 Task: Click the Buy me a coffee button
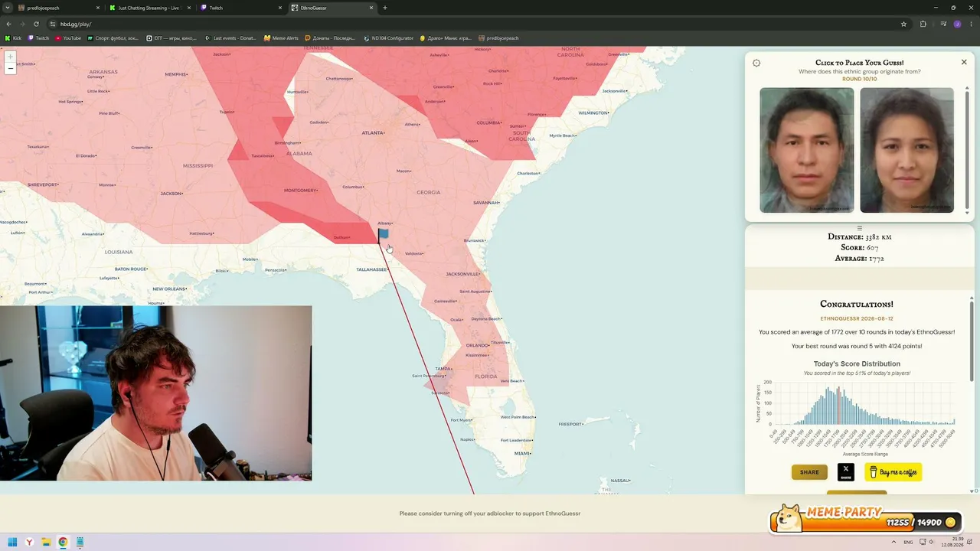(x=893, y=472)
